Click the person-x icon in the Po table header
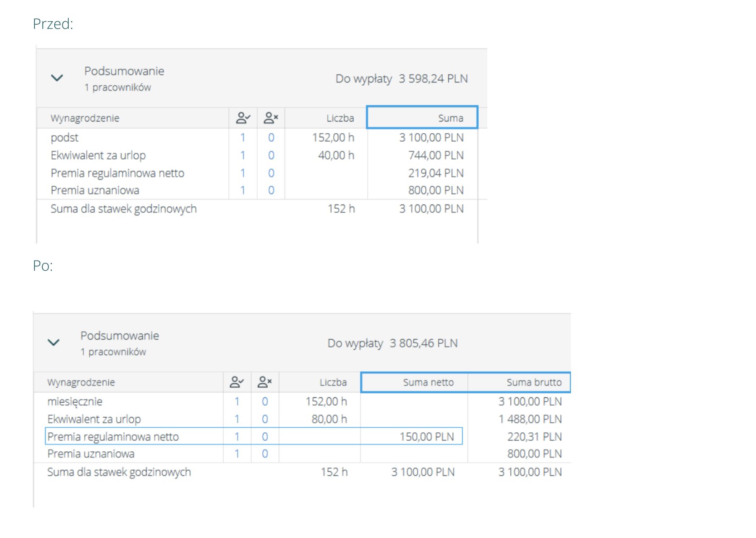 coord(265,382)
